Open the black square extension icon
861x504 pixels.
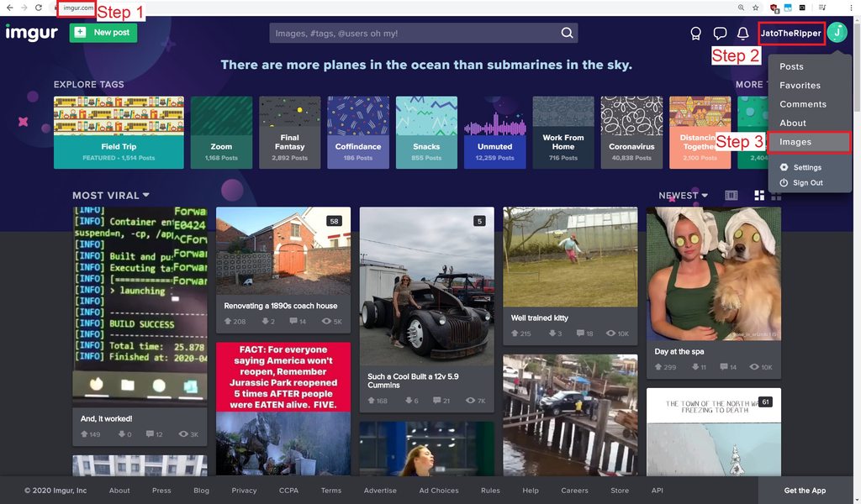pos(802,8)
